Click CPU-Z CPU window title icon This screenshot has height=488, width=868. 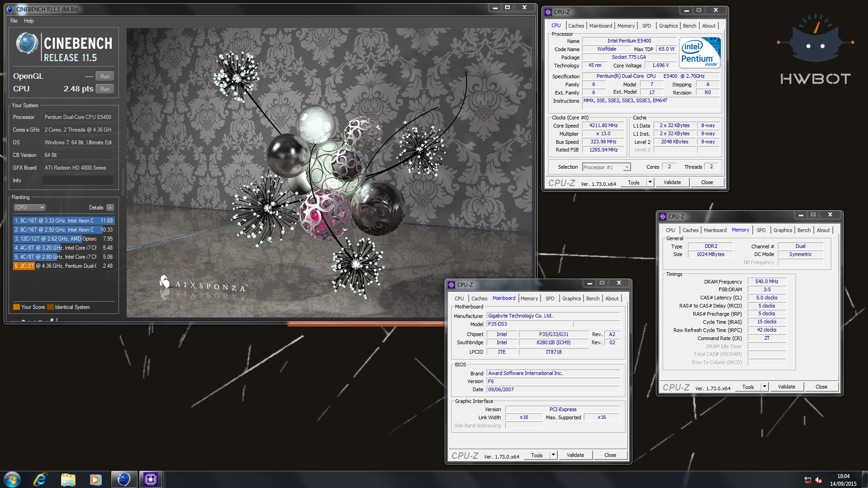[548, 12]
